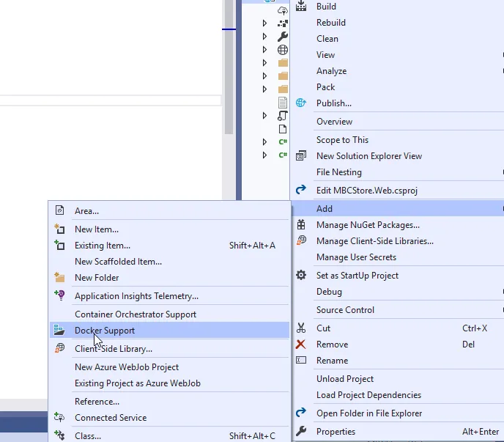
Task: Choose New Azure WebJob Project
Action: [169, 367]
